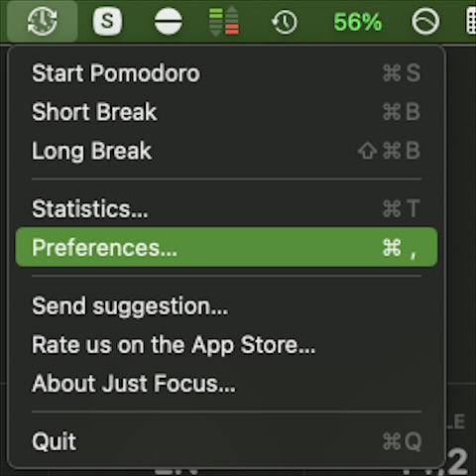Click the ⌘Q shortcut label beside Quit
476x476 pixels.
pos(402,441)
